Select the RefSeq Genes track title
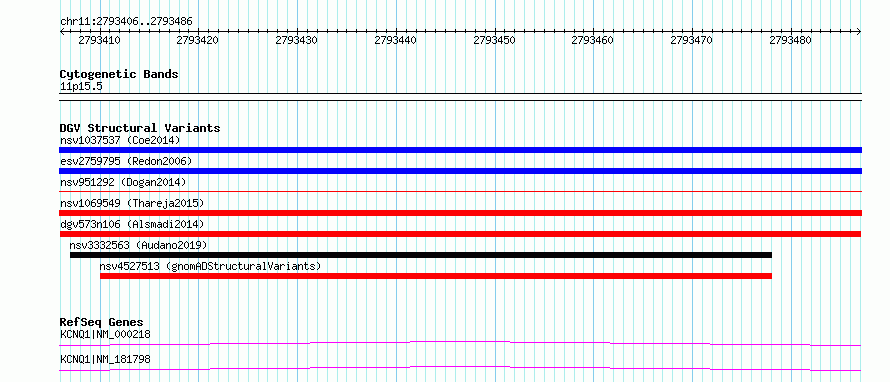The width and height of the screenshot is (890, 382). (102, 322)
